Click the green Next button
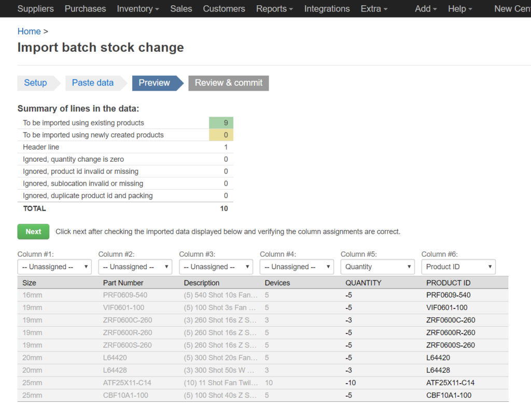The image size is (531, 420). [33, 232]
